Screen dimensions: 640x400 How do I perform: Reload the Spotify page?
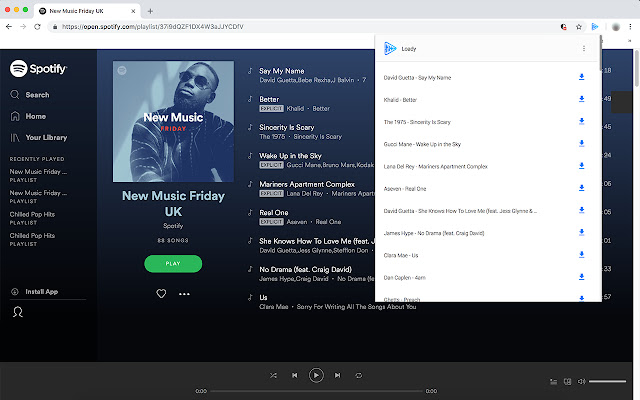point(37,27)
